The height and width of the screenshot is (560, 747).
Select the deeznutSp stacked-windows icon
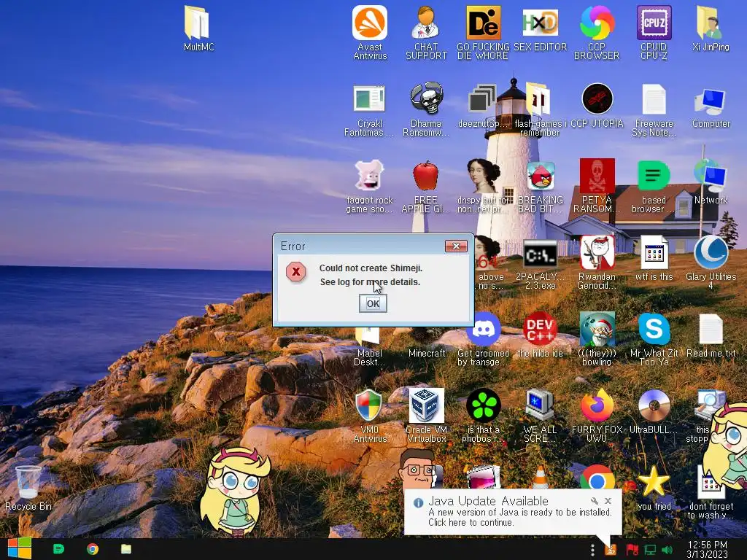(x=482, y=100)
